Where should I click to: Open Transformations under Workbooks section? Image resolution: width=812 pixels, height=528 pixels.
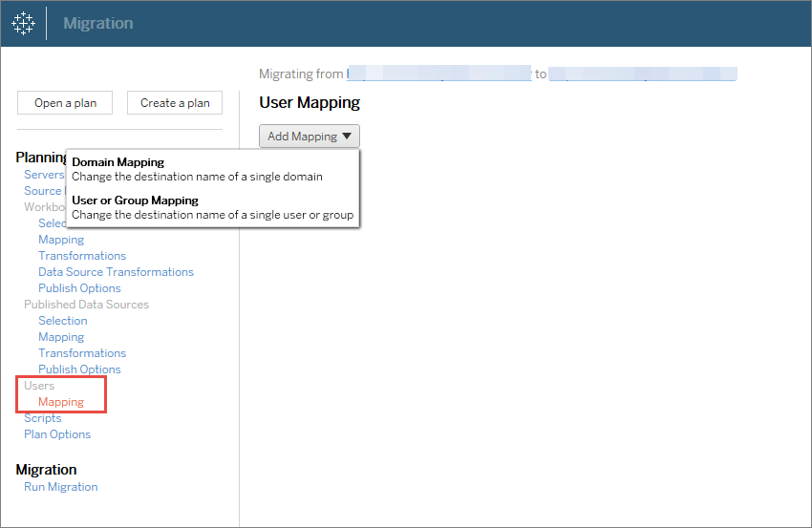[x=82, y=256]
